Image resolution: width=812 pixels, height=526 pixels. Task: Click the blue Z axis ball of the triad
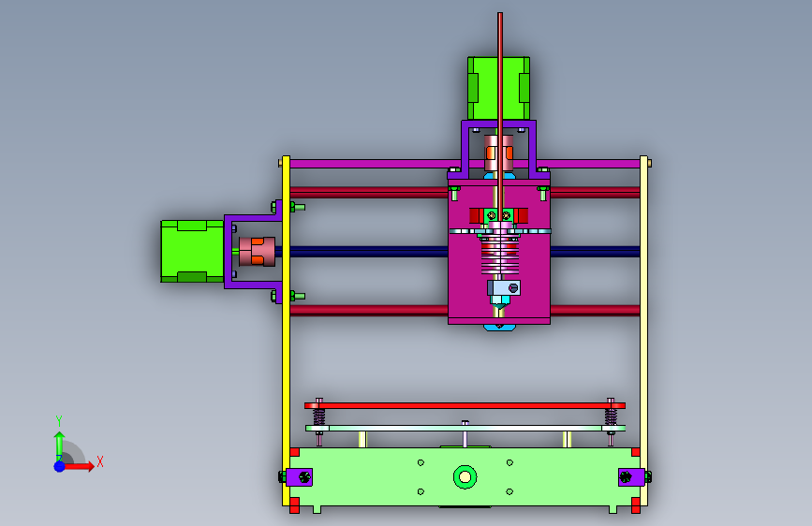60,466
